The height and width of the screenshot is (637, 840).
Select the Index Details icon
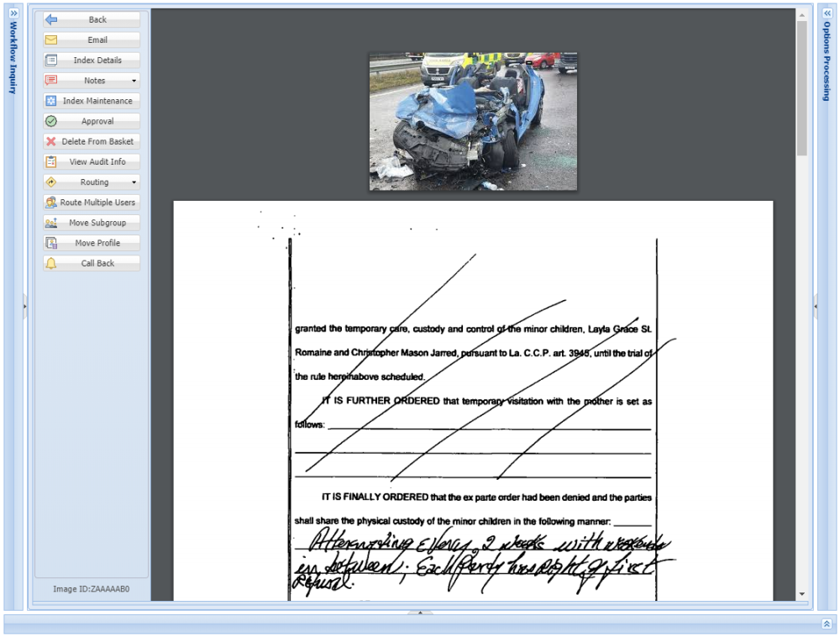click(x=51, y=60)
